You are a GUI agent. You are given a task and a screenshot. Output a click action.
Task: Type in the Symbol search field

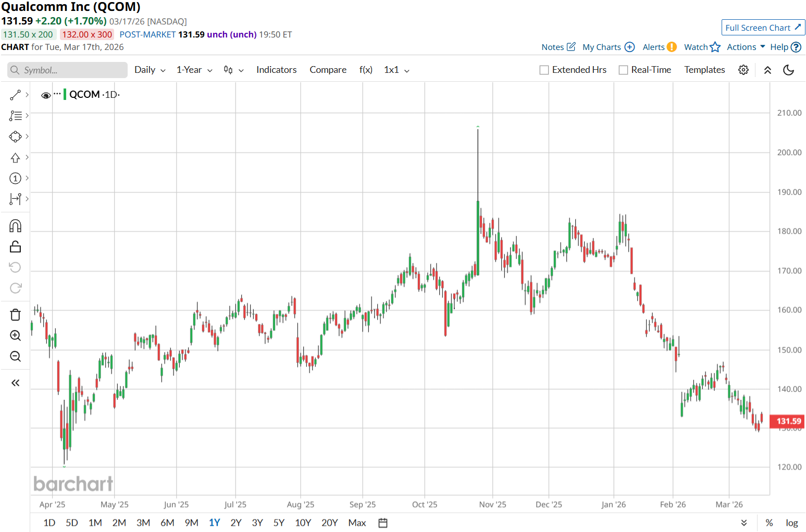point(68,70)
